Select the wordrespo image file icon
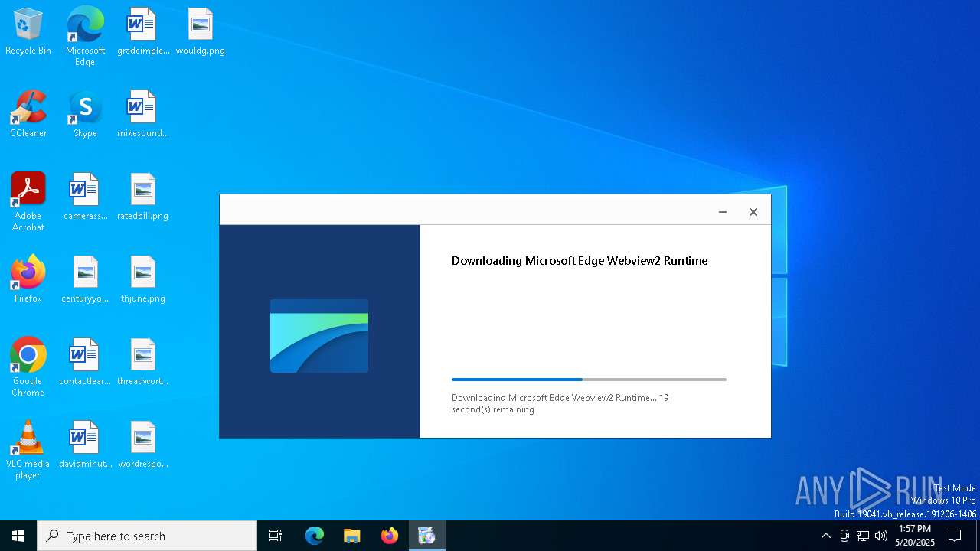The image size is (980, 551). tap(143, 445)
